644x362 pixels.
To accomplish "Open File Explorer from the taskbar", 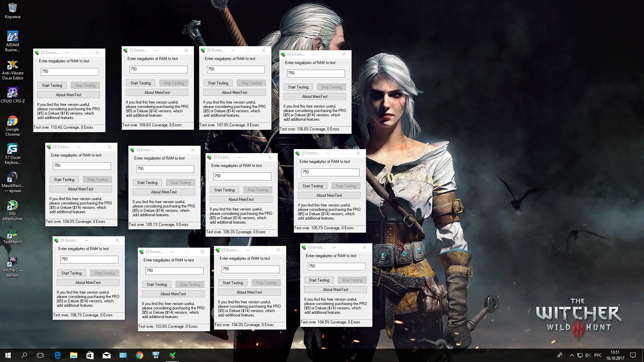I will pos(74,355).
